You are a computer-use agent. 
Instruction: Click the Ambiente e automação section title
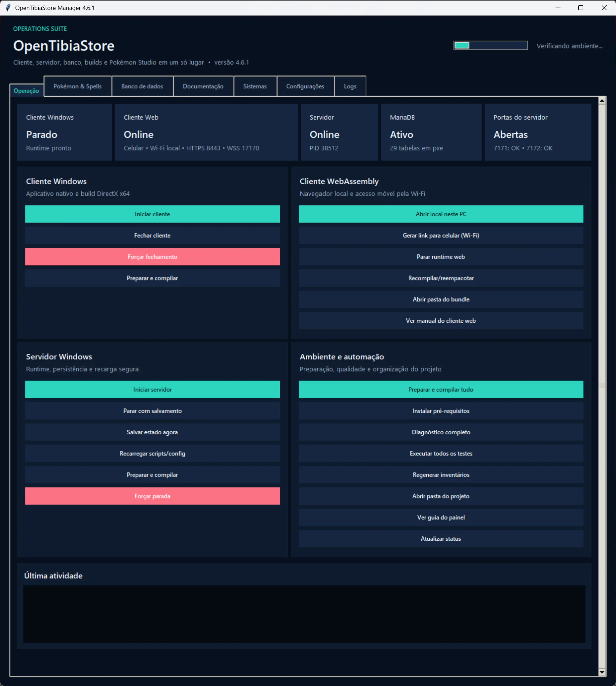point(342,356)
